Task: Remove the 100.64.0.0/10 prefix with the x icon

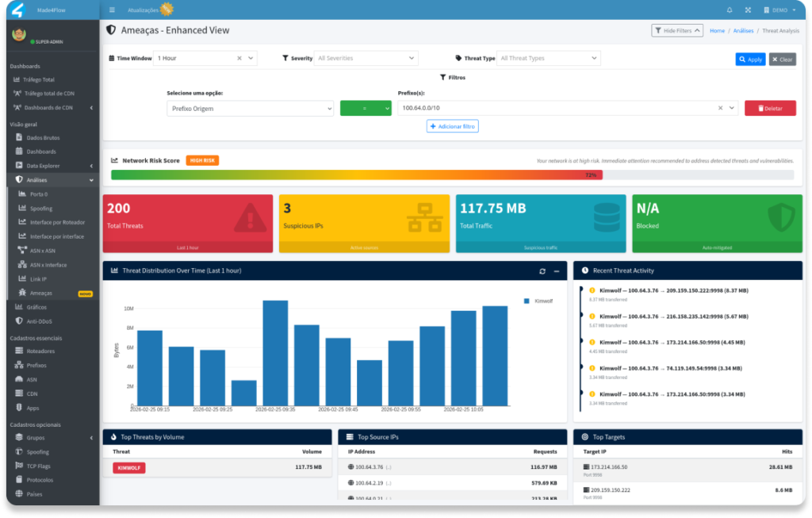Action: [721, 108]
